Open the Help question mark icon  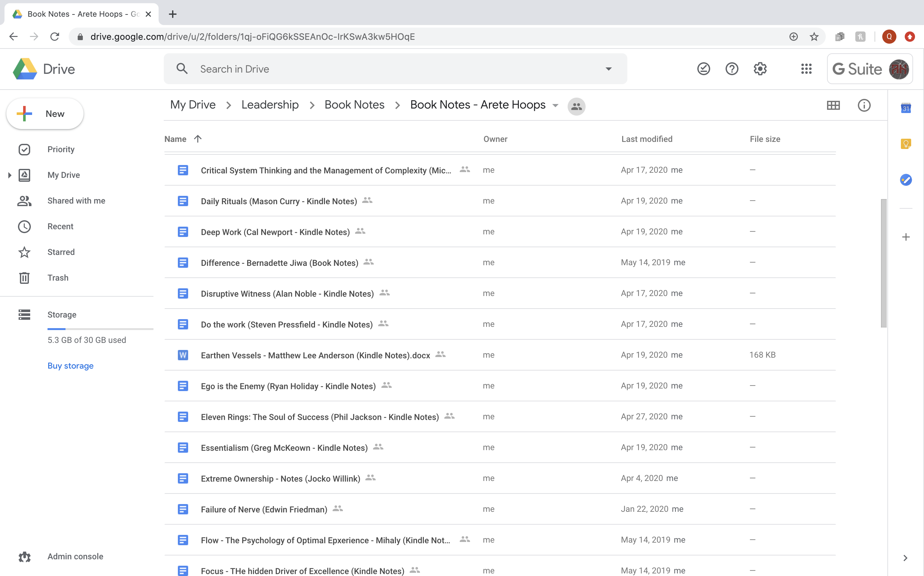click(x=732, y=69)
